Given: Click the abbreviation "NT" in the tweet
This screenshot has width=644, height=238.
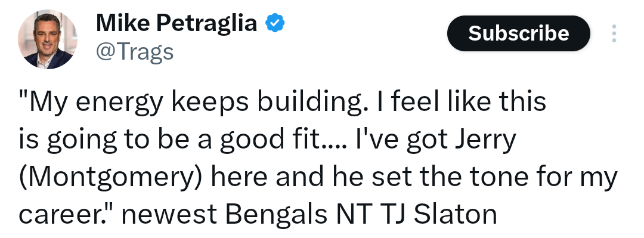Looking at the screenshot, I should [x=353, y=214].
